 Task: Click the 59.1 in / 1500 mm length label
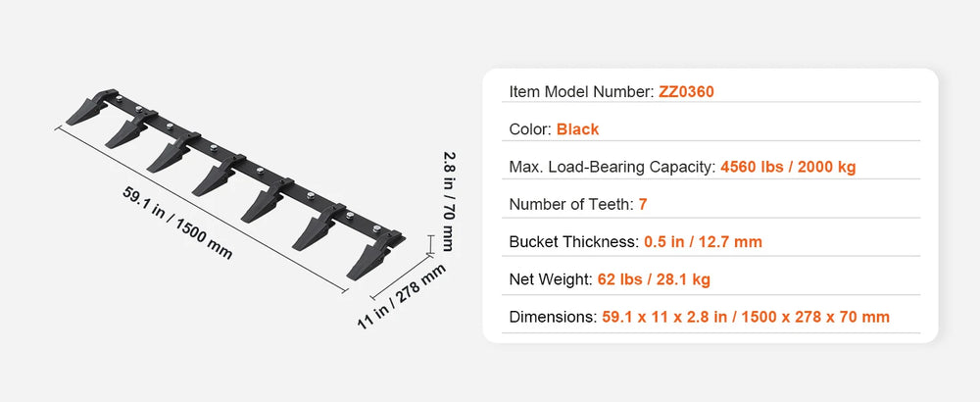177,224
